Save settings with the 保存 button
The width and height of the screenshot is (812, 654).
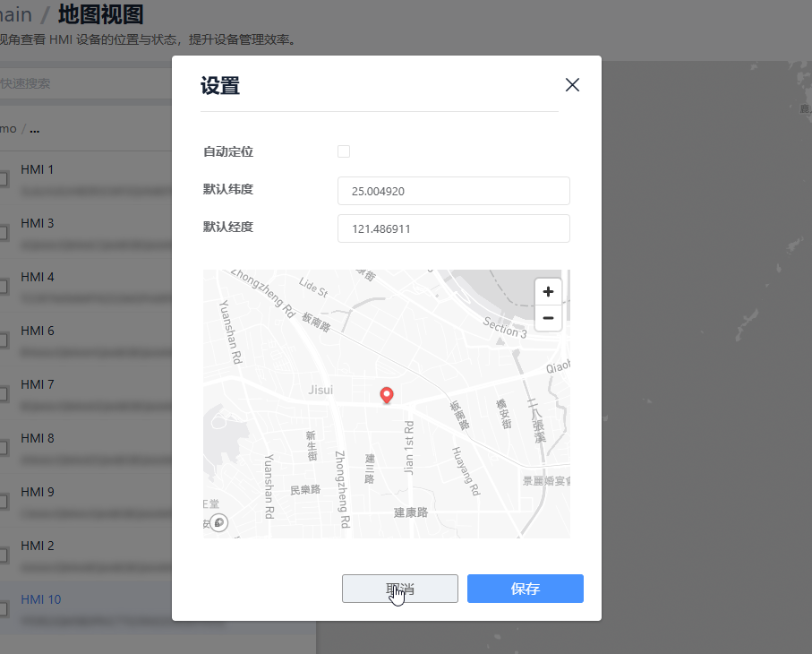[x=525, y=589]
